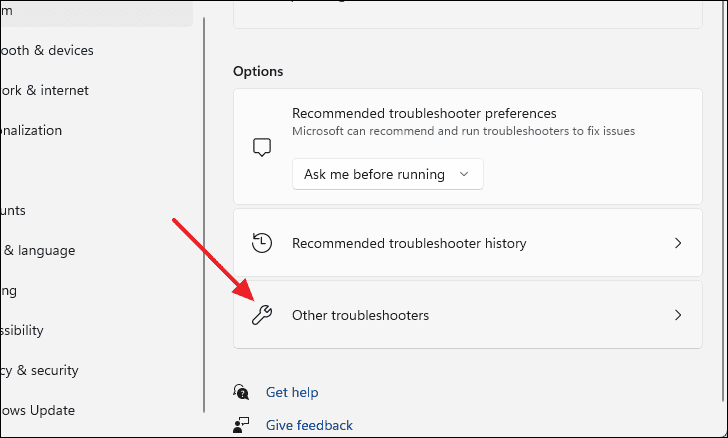The width and height of the screenshot is (728, 438).
Task: Click the speech bubble preferences icon
Action: pyautogui.click(x=262, y=147)
